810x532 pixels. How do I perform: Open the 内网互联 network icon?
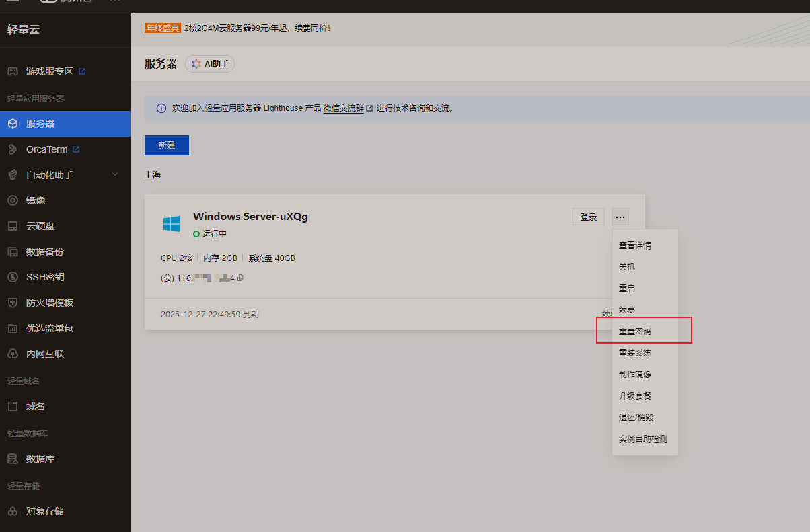(x=12, y=354)
